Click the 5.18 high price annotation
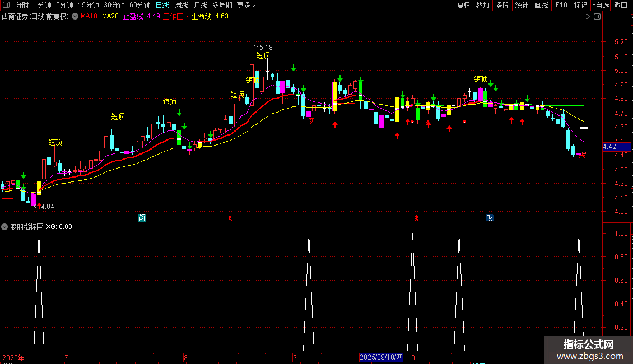Screen dimensions: 633x364 pyautogui.click(x=266, y=48)
